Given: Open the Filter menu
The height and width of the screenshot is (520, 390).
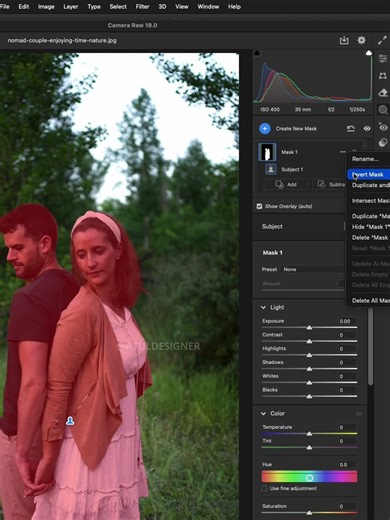Looking at the screenshot, I should click(x=142, y=7).
